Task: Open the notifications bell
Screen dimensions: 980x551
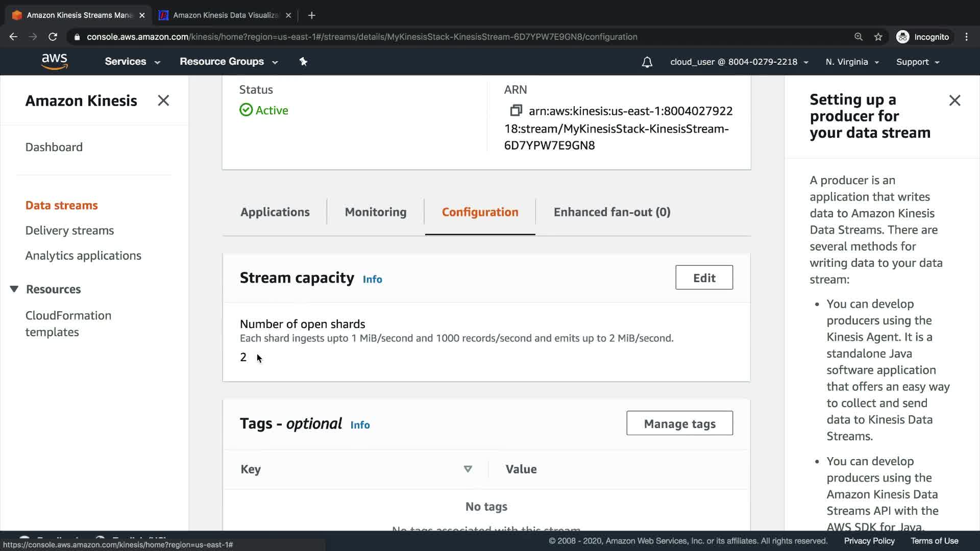Action: point(647,62)
